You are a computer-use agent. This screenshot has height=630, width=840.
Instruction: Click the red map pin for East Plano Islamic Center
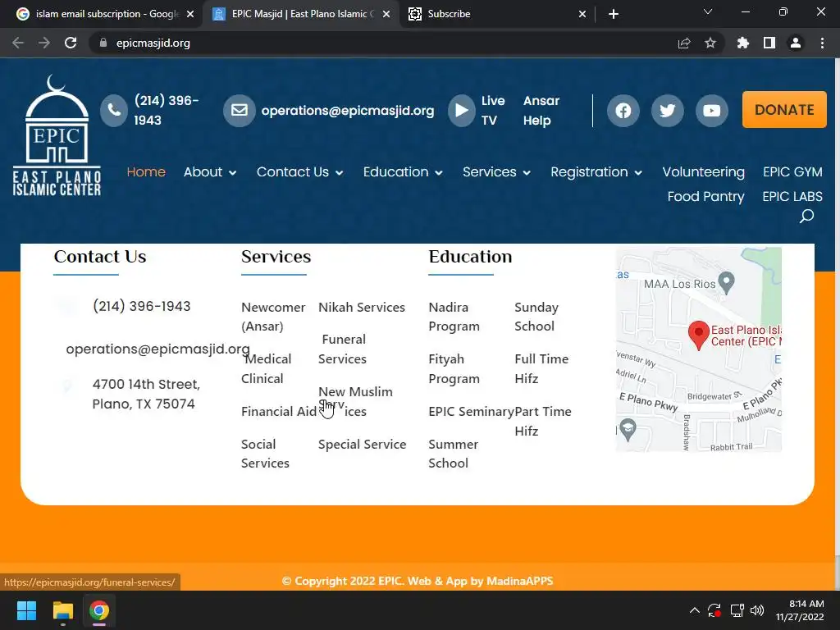coord(699,336)
